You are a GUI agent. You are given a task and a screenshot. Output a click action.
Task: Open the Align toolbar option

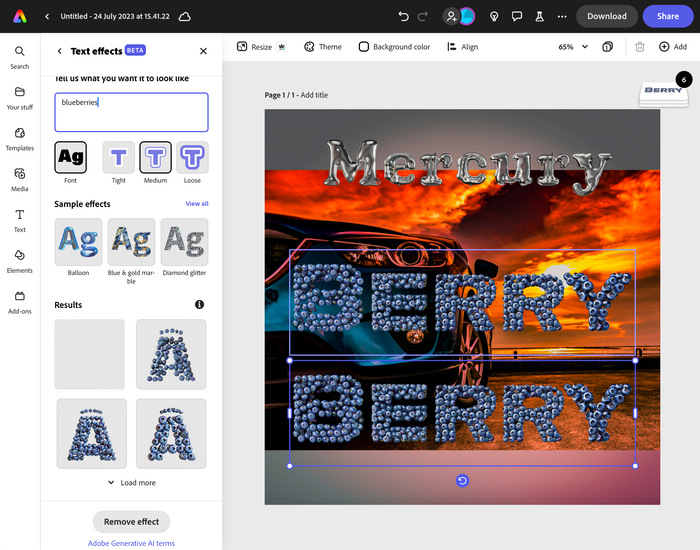click(x=462, y=47)
